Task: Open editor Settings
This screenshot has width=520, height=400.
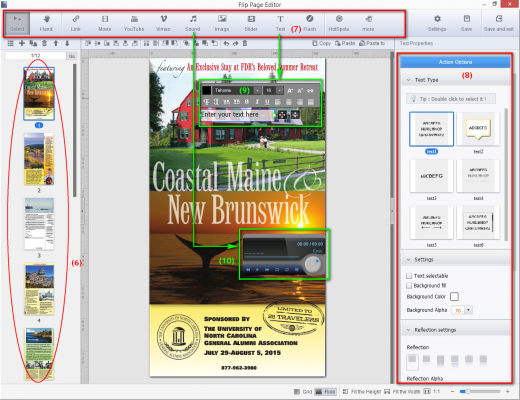Action: coord(437,23)
